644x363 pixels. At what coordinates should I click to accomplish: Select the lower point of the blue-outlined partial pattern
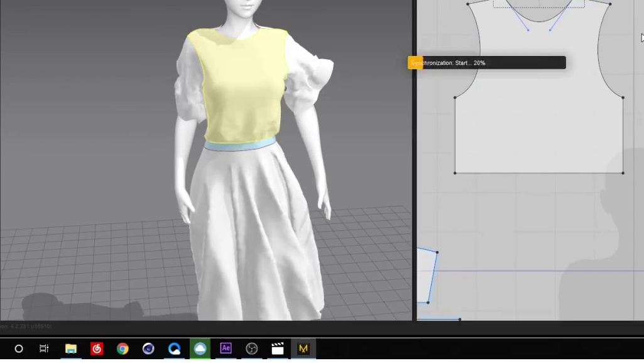click(x=428, y=303)
